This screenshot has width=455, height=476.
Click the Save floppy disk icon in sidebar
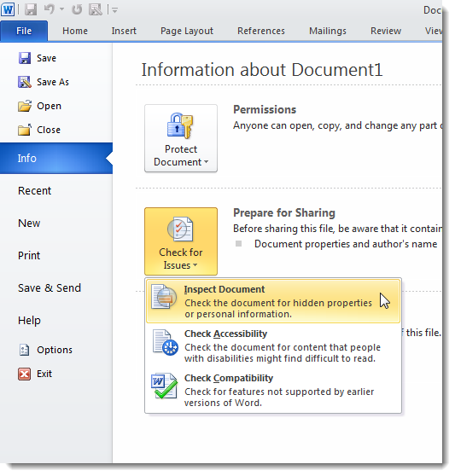(x=25, y=58)
